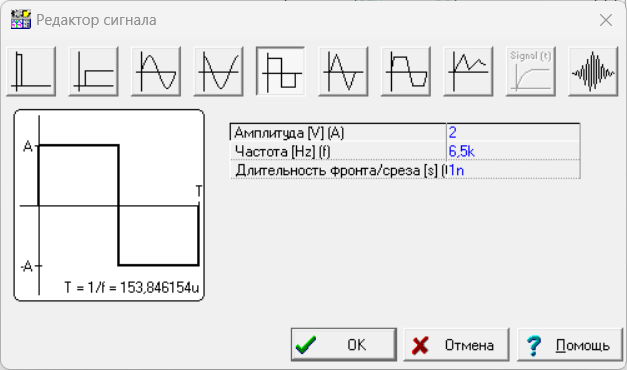Click the signal editor app icon in title bar

click(x=21, y=20)
